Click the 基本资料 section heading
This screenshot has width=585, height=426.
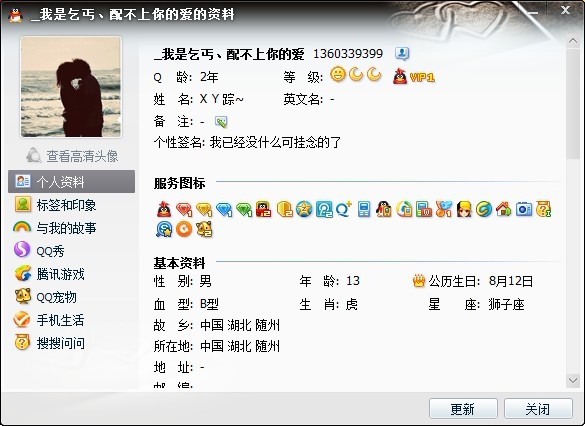[x=179, y=263]
